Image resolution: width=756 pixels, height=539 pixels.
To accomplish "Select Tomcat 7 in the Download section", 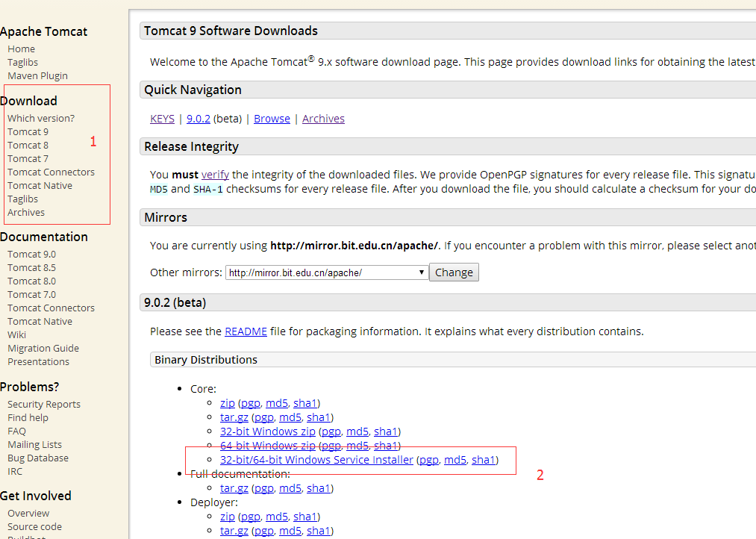I will [x=28, y=158].
